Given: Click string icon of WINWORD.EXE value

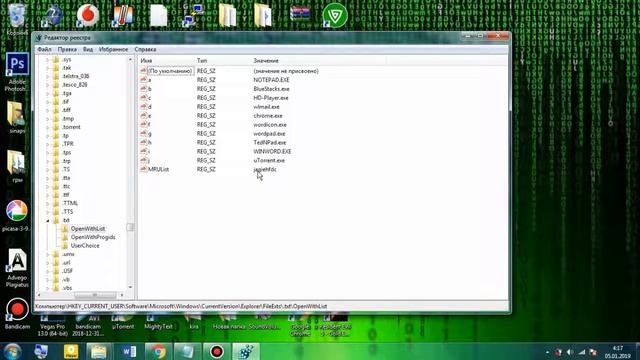Looking at the screenshot, I should [x=143, y=151].
